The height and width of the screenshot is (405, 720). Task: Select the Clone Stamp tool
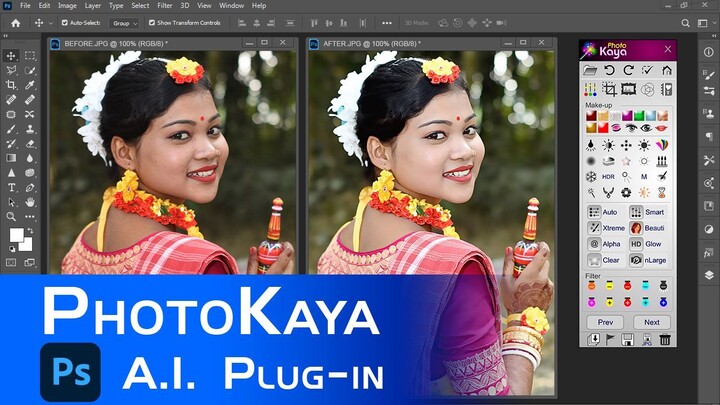[30, 129]
